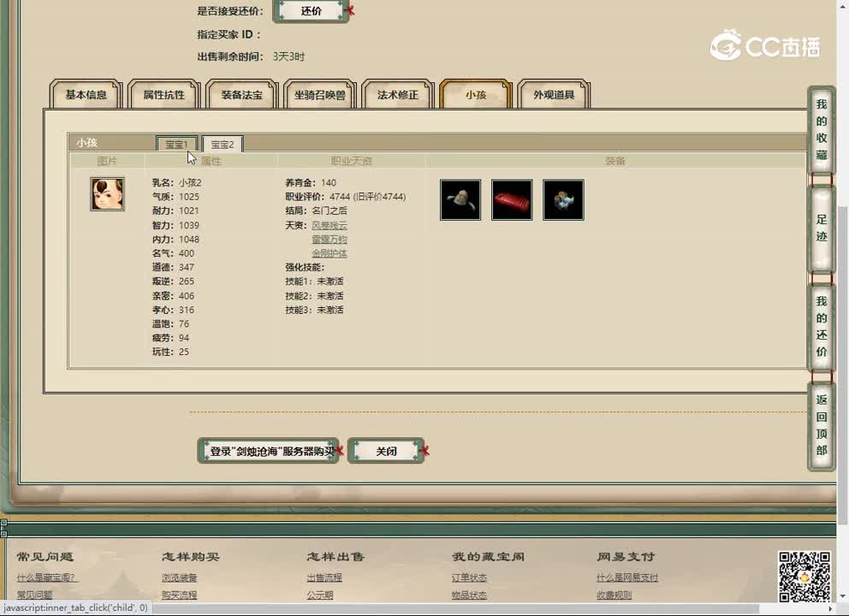Open the 法术修正 tab
Image resolution: width=849 pixels, height=616 pixels.
click(397, 95)
